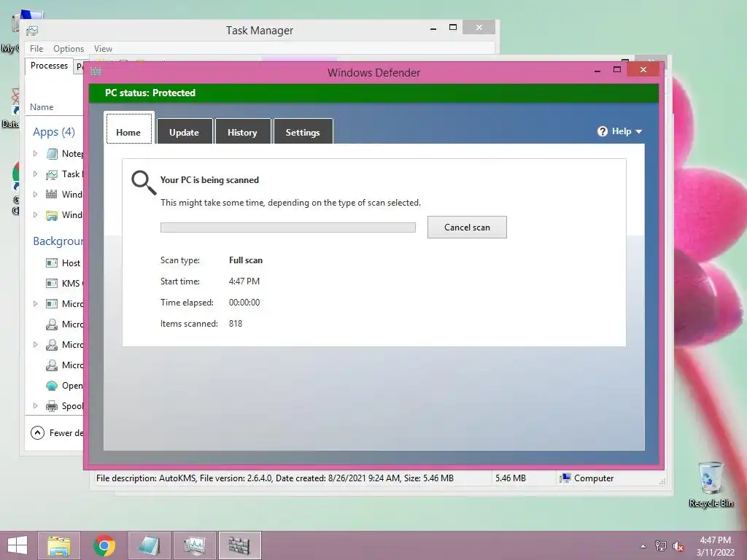Image resolution: width=747 pixels, height=560 pixels.
Task: Show hidden tray icons arrow
Action: [643, 546]
